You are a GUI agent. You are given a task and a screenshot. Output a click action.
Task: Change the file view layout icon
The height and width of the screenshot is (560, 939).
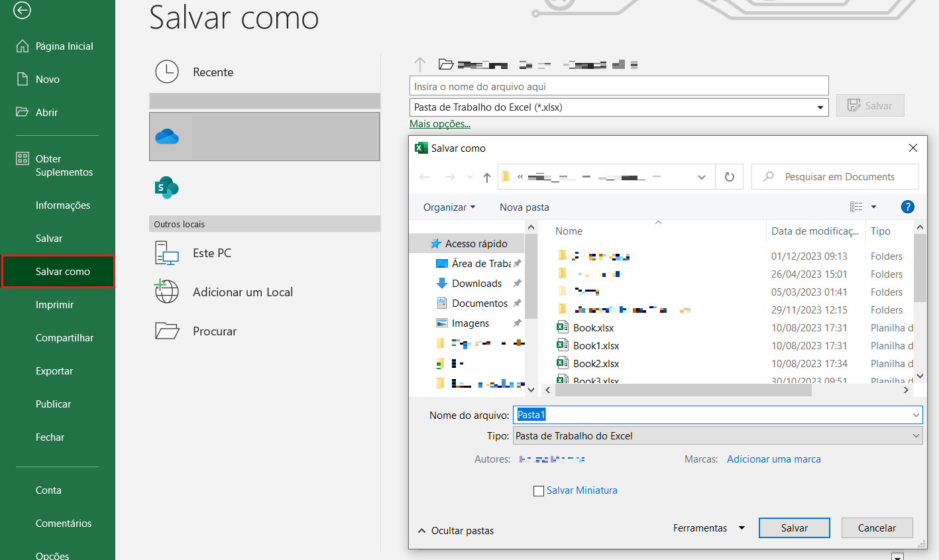[856, 207]
